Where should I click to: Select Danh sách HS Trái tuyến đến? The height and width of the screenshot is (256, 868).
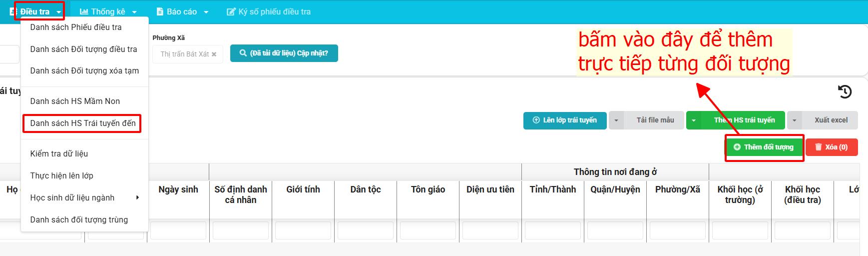(83, 123)
